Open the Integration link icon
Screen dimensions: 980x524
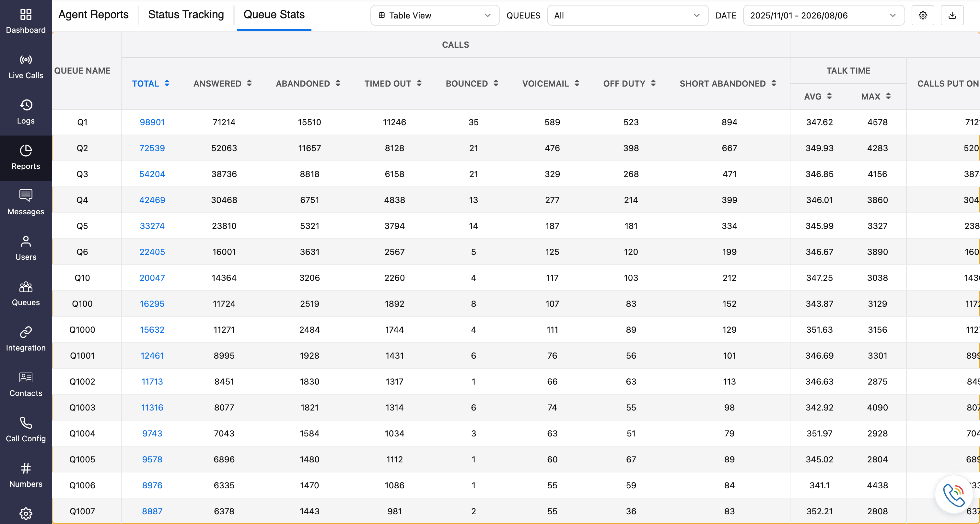click(x=26, y=332)
